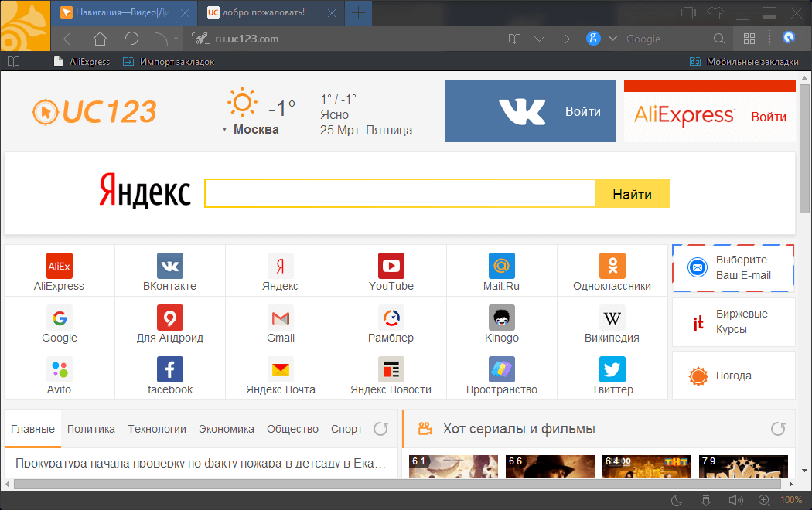This screenshot has width=812, height=510.
Task: Open reading mode book icon in address bar
Action: click(x=514, y=39)
